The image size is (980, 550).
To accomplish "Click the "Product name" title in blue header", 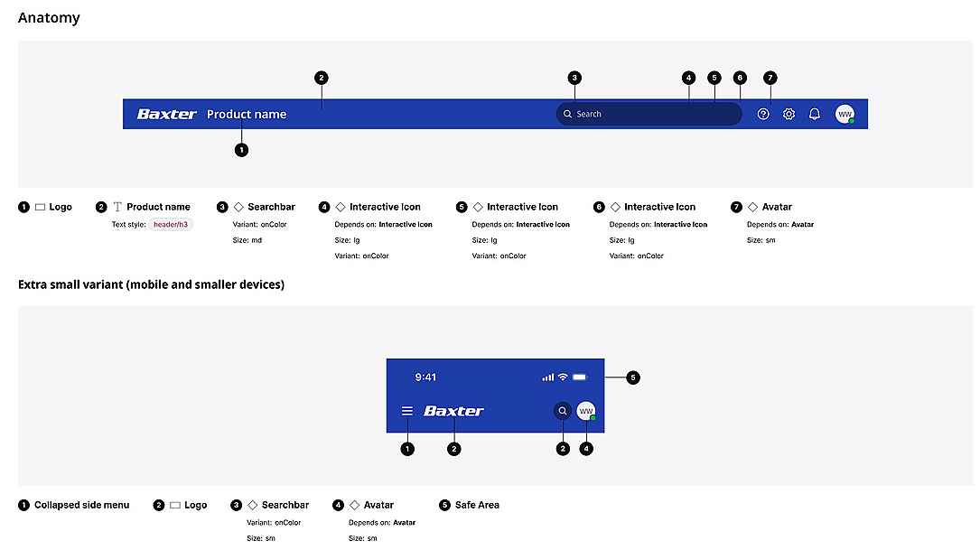I will [x=247, y=115].
